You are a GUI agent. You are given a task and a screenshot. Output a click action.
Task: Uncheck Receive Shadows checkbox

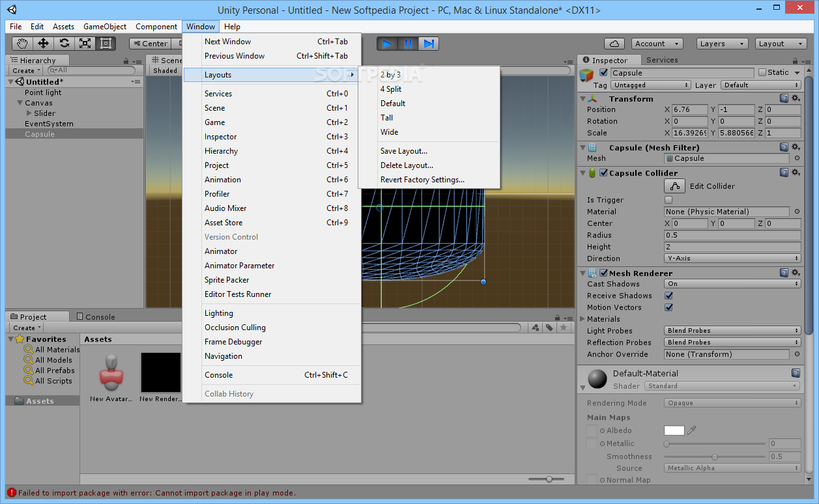click(x=668, y=296)
